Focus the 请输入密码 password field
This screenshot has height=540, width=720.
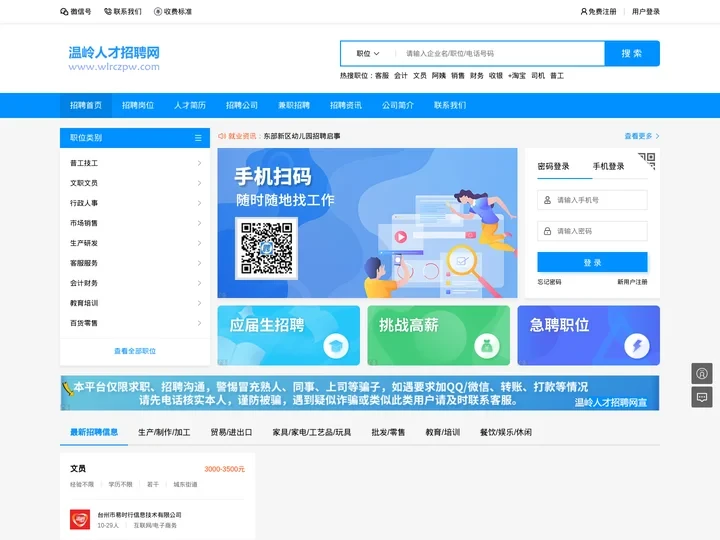pyautogui.click(x=592, y=231)
